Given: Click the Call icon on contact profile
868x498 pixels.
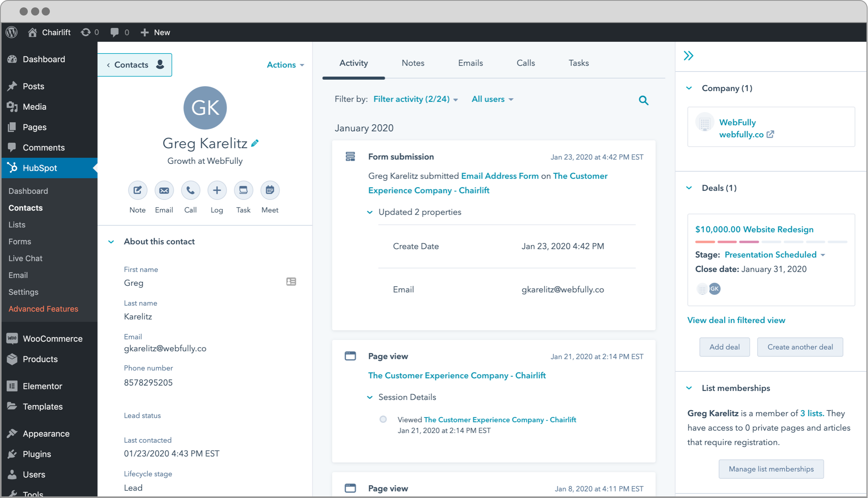Looking at the screenshot, I should point(190,190).
